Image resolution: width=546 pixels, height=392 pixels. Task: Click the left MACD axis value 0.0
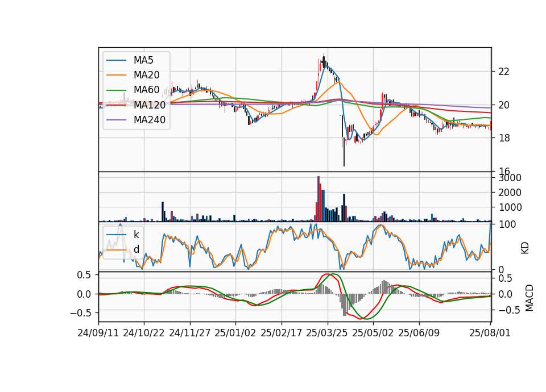pyautogui.click(x=84, y=294)
